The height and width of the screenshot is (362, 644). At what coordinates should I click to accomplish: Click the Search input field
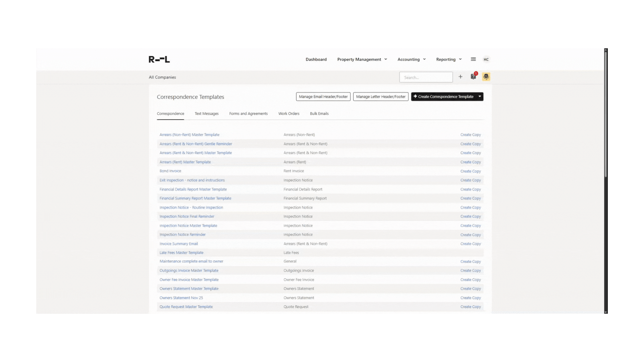click(426, 77)
